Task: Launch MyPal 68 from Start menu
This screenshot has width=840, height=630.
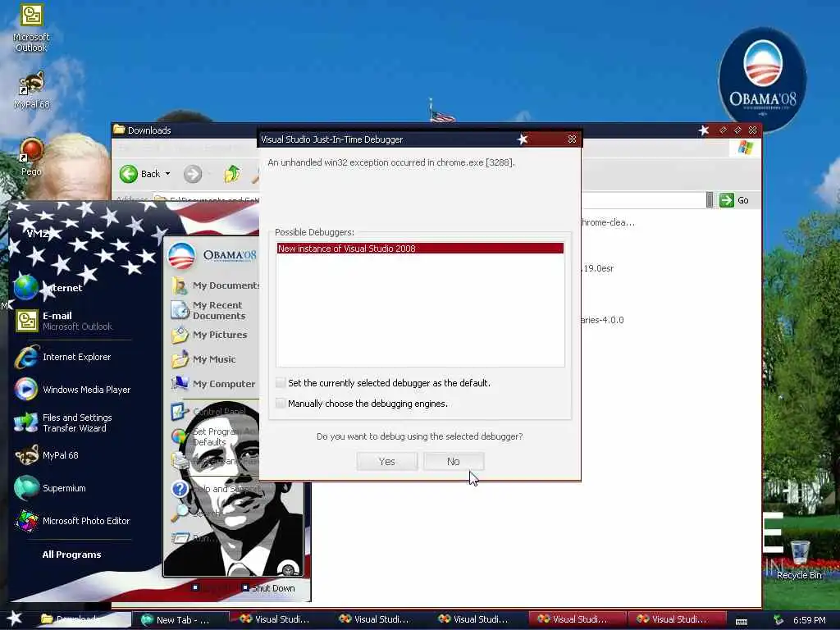Action: (47, 455)
